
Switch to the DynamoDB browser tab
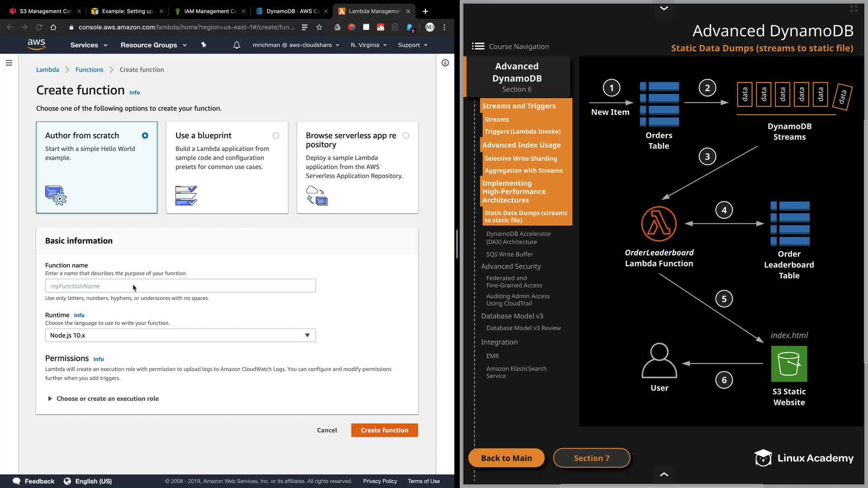291,11
